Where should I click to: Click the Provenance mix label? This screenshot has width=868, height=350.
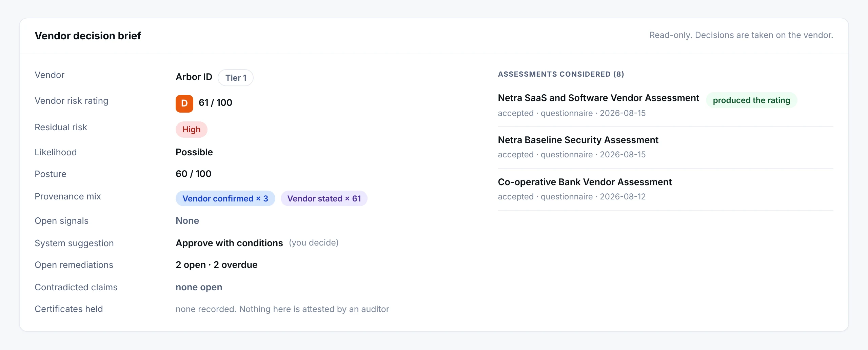[x=68, y=196]
